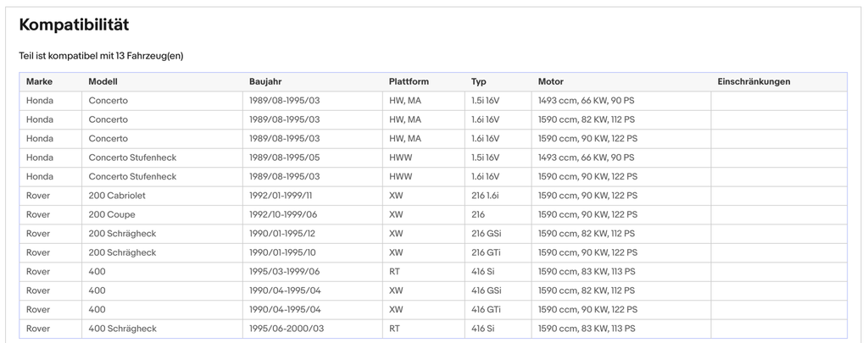
Task: Select the Typ cell '216 1.6i'
Action: [486, 196]
